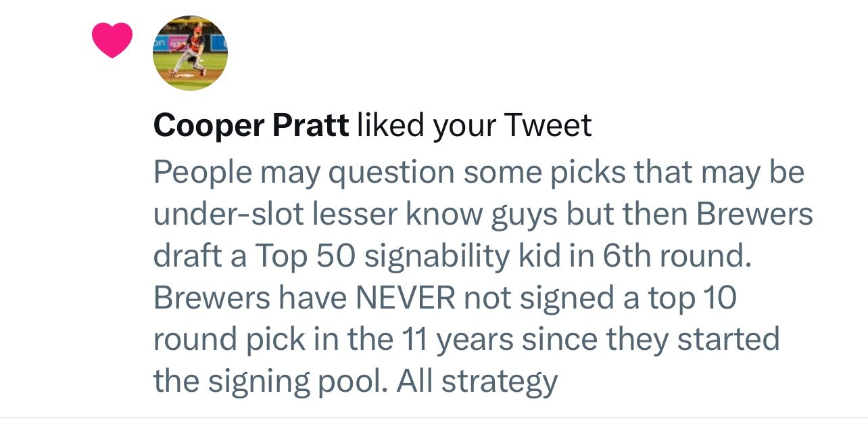Screen dimensions: 868x429
Task: Click the pink heart like icon
Action: (x=112, y=40)
